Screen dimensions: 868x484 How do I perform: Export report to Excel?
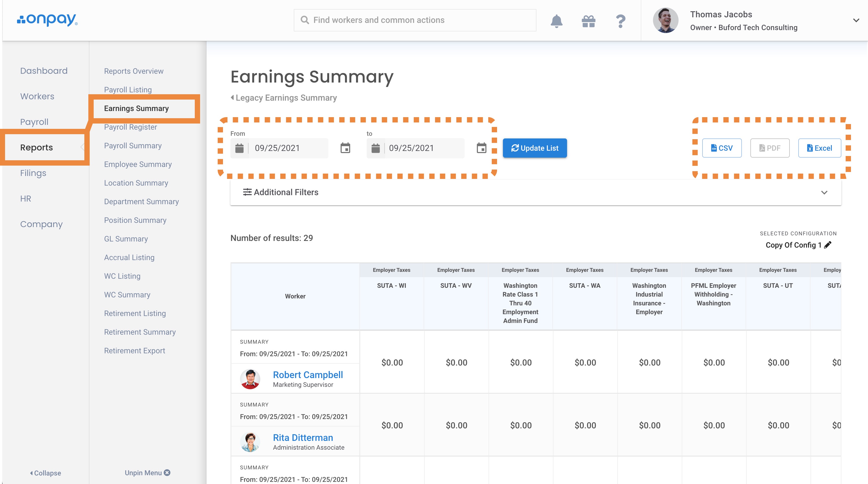tap(819, 148)
